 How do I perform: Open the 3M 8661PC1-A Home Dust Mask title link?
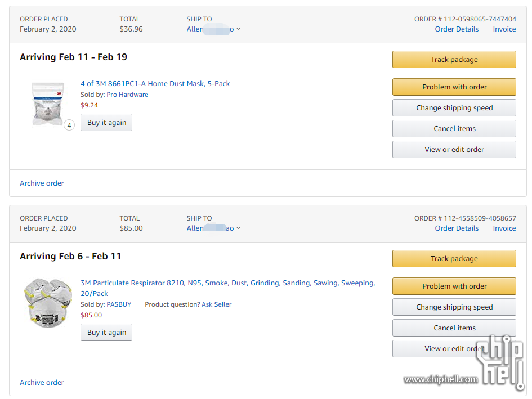155,84
